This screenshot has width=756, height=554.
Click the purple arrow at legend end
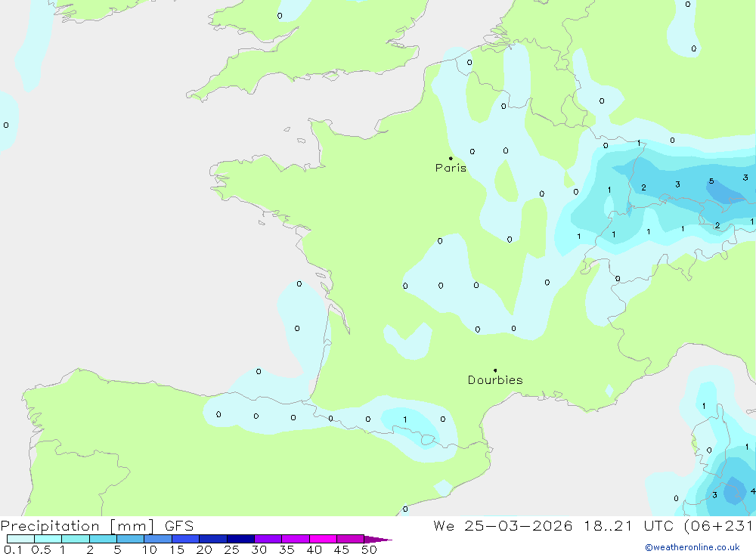coord(378,540)
